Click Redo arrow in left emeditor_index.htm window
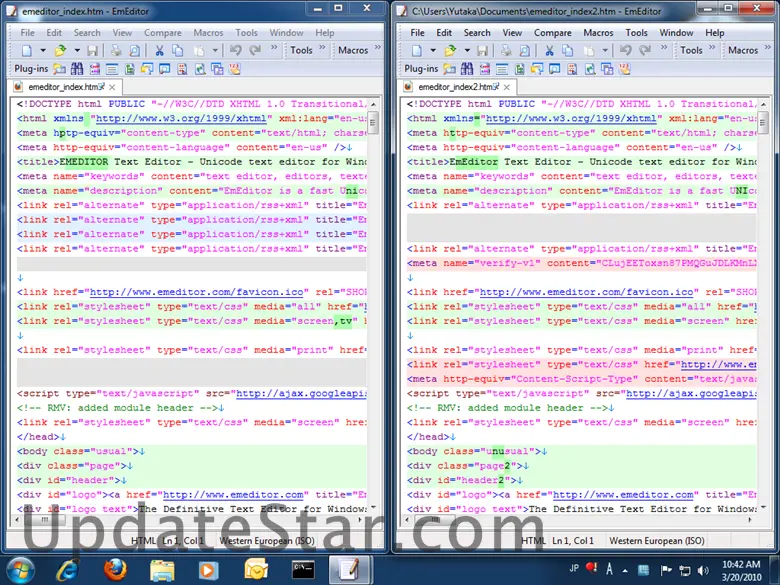Image resolution: width=780 pixels, height=585 pixels. pos(255,50)
